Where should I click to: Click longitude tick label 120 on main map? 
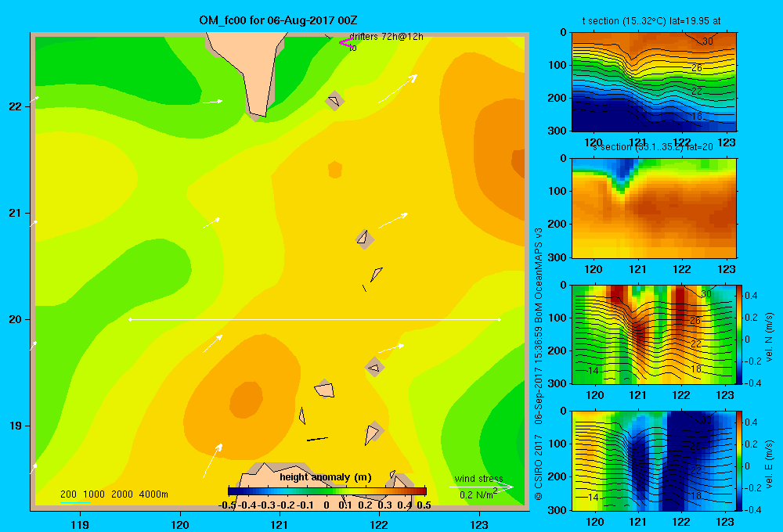pyautogui.click(x=180, y=524)
